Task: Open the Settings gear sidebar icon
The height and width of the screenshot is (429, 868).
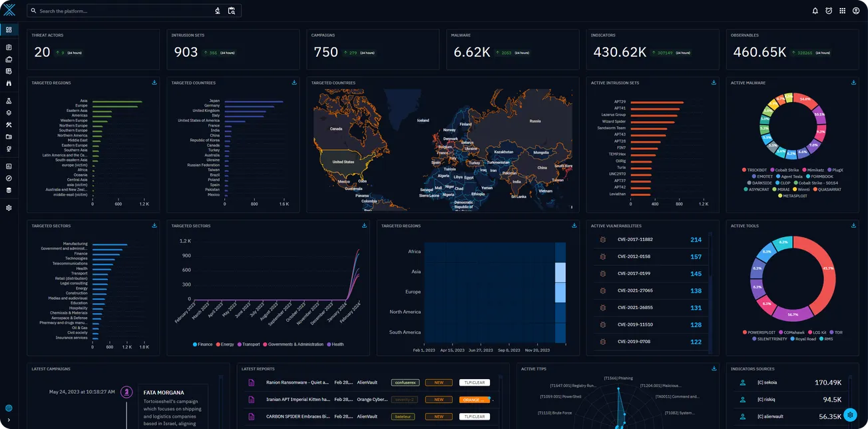Action: (x=9, y=208)
